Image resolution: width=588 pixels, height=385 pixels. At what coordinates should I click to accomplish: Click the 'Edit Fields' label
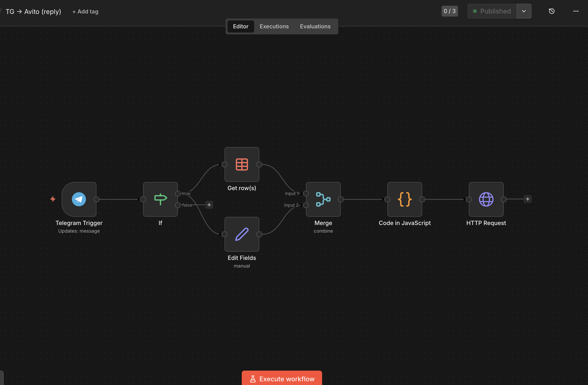(242, 258)
